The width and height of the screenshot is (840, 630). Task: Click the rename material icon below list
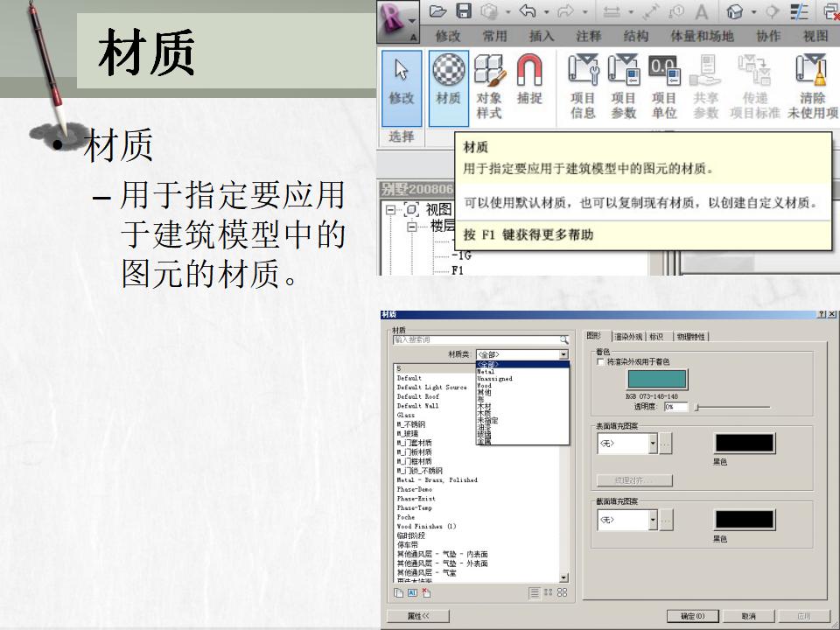pos(412,592)
